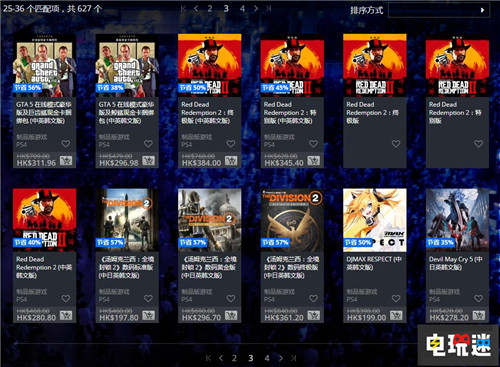Favorite the DJMAX RESPECT game
Screen dimensions: 500x367
click(x=396, y=298)
